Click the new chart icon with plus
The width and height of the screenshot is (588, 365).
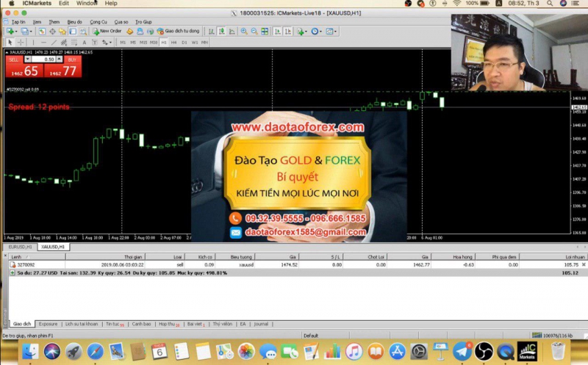[x=10, y=31]
